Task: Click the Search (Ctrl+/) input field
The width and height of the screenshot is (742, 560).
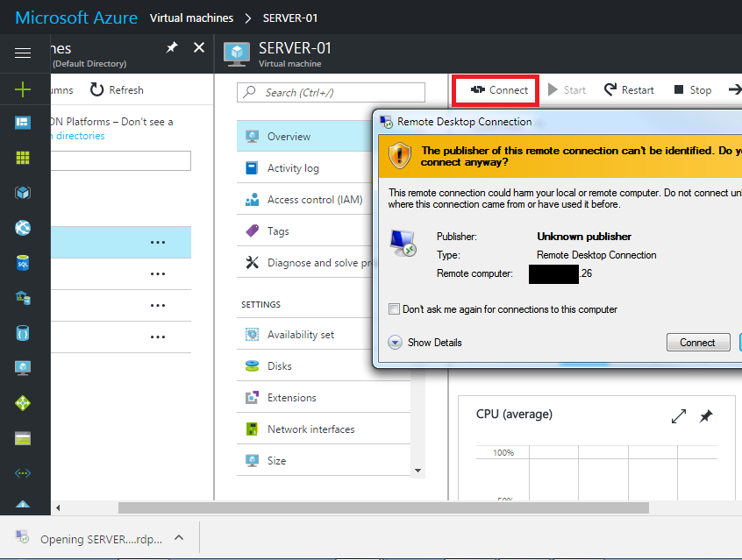Action: click(x=332, y=93)
